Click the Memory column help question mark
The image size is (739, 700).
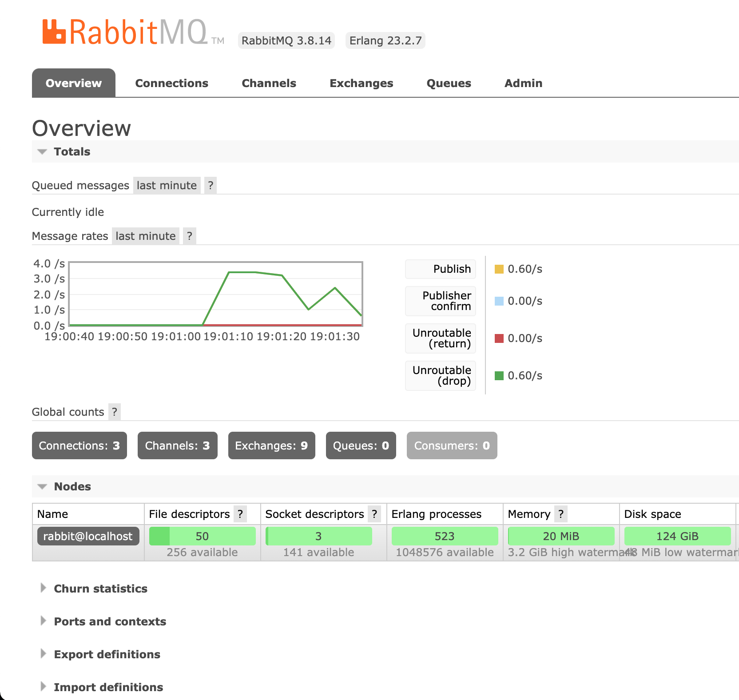pos(561,514)
